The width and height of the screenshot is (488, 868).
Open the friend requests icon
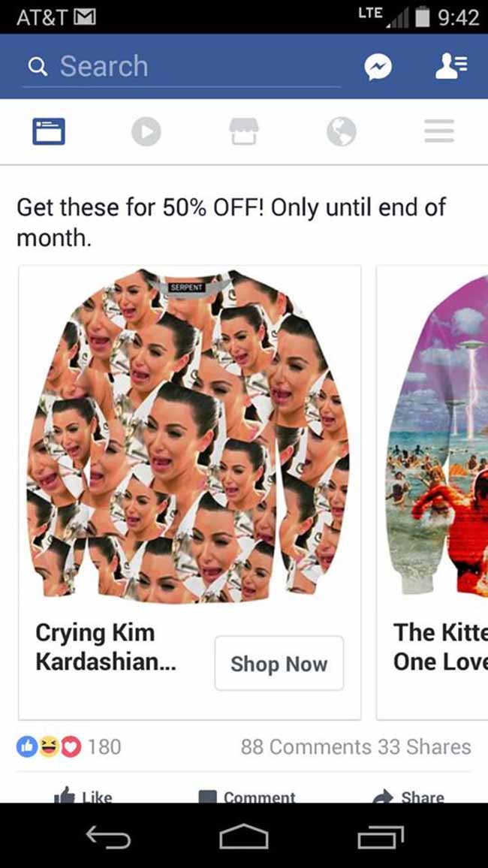pyautogui.click(x=450, y=66)
